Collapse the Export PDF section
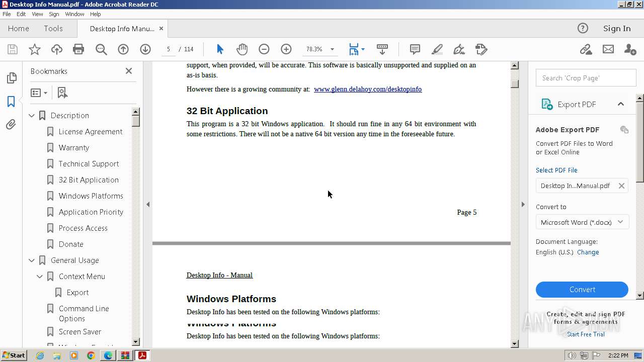This screenshot has width=644, height=362. [620, 104]
